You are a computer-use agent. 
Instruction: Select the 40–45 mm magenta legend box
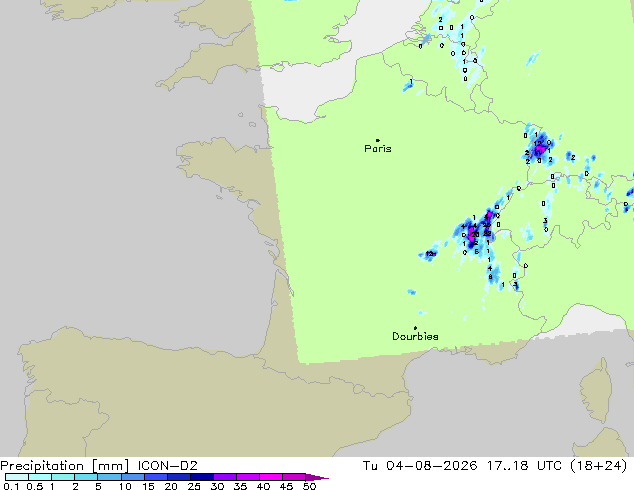pos(271,477)
